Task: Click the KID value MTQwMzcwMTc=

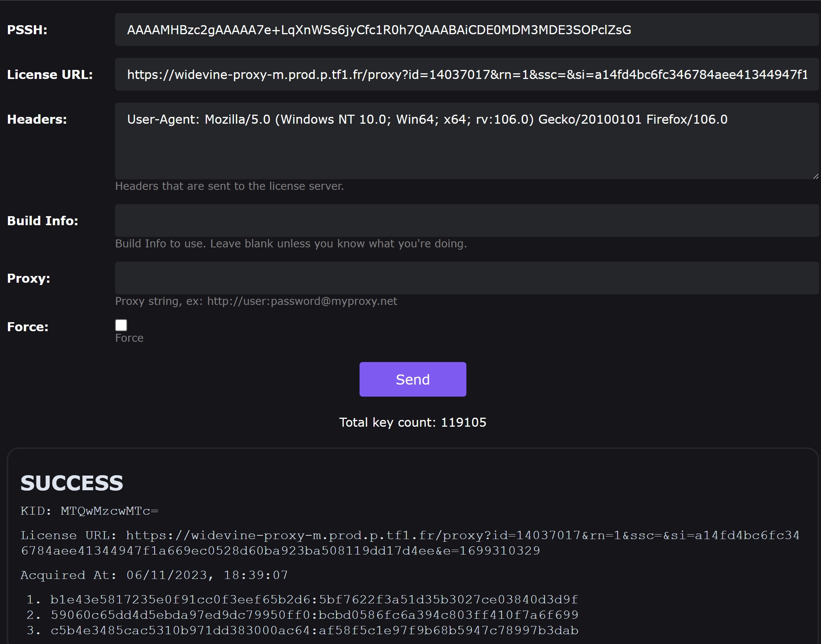Action: (x=109, y=511)
